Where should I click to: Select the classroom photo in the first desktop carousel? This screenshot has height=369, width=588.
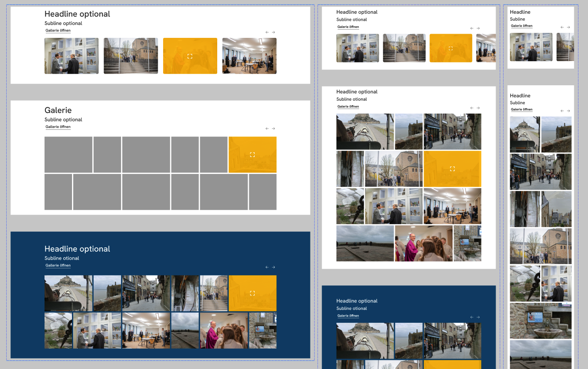(x=249, y=56)
